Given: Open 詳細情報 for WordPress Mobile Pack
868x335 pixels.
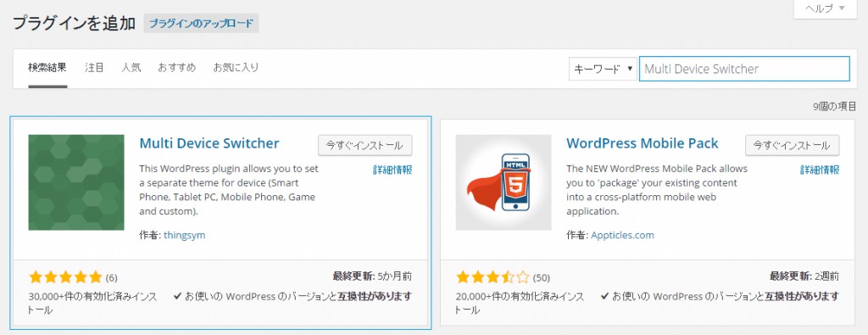Looking at the screenshot, I should click(820, 170).
